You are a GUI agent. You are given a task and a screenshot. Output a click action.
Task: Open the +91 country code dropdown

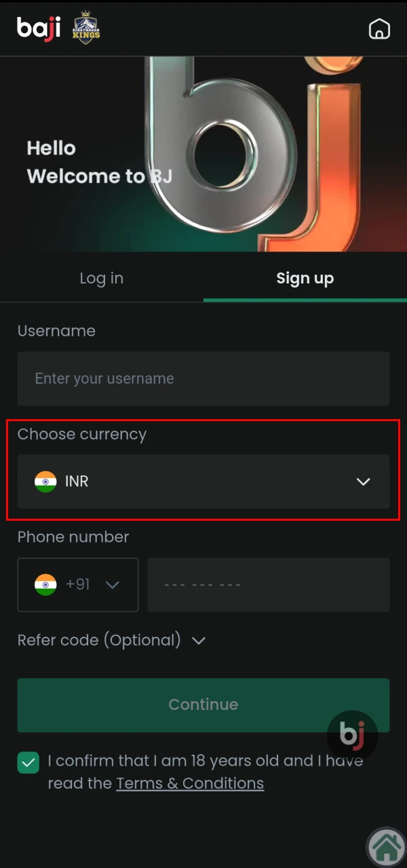[x=113, y=585]
